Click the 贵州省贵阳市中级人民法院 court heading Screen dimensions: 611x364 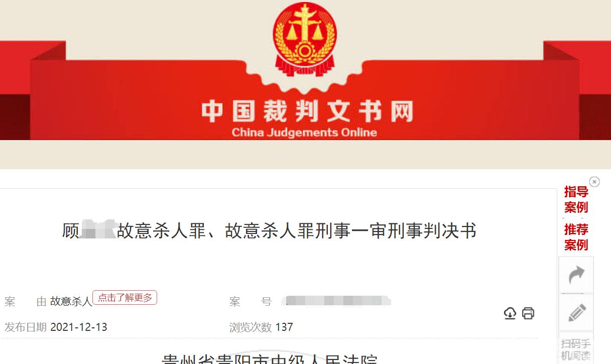(269, 359)
